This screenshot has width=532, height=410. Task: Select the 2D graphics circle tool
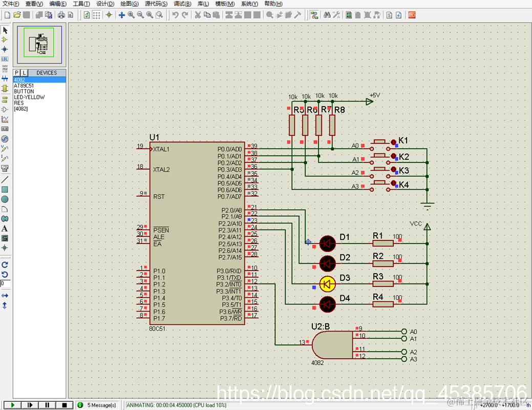click(x=5, y=199)
